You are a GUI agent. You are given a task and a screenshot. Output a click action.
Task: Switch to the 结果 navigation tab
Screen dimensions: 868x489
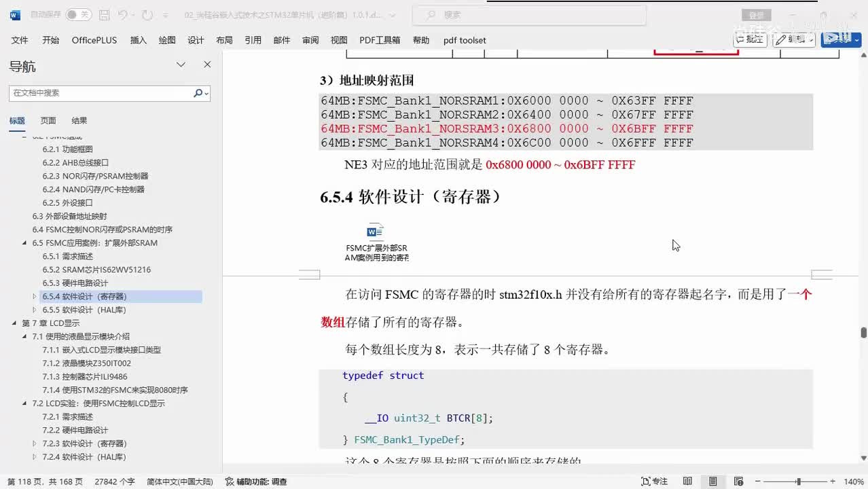(79, 120)
